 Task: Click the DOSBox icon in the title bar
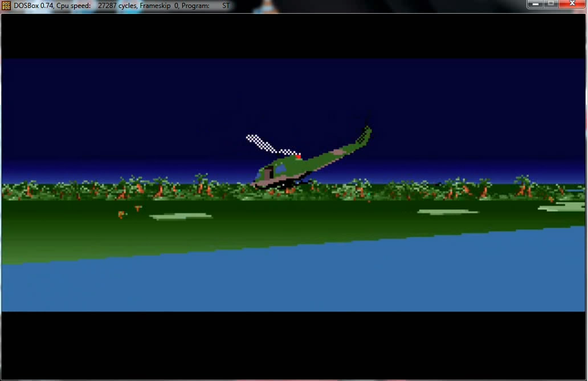point(6,6)
